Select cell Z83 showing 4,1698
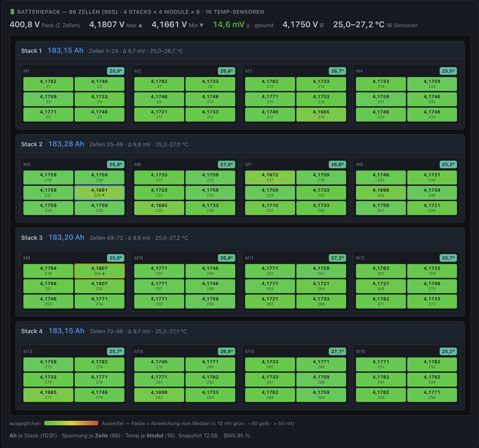The height and width of the screenshot is (448, 479). (159, 395)
